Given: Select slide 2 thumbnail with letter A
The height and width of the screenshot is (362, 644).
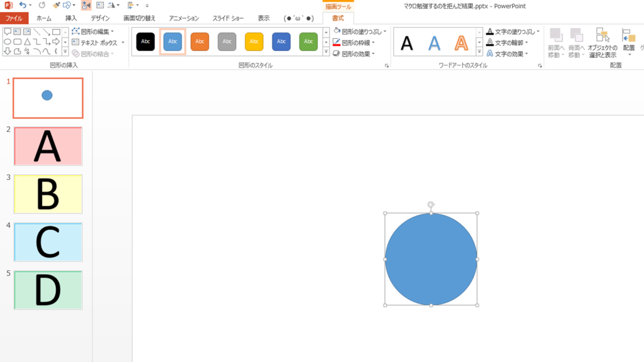Looking at the screenshot, I should coord(48,146).
